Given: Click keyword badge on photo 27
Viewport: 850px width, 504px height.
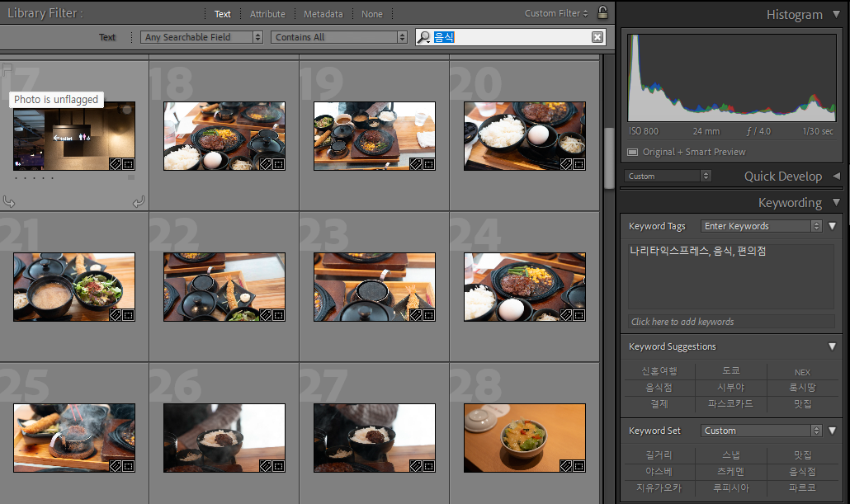Looking at the screenshot, I should 416,465.
